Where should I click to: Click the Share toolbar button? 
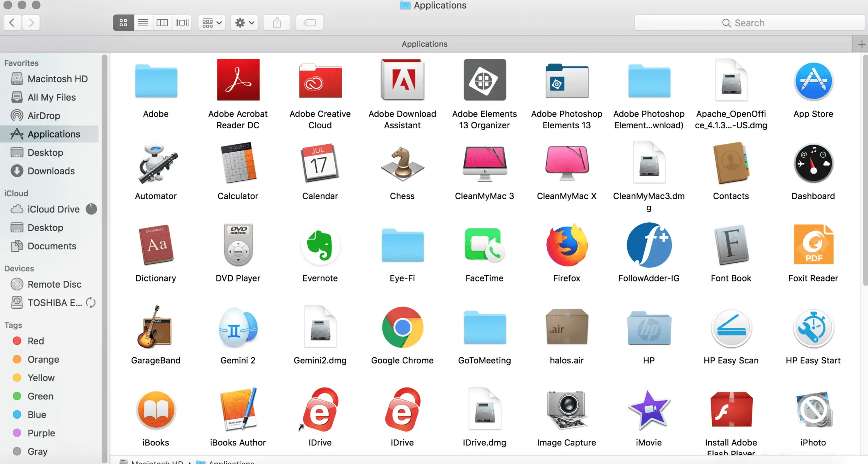tap(277, 23)
